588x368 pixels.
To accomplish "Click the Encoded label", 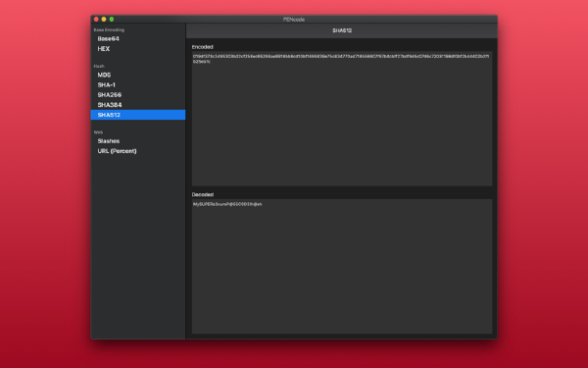I will point(203,47).
